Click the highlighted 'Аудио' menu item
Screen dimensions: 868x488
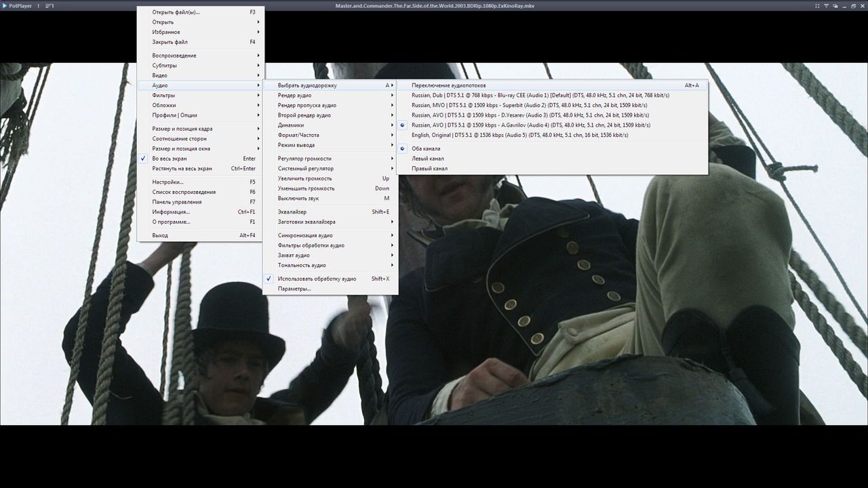201,85
